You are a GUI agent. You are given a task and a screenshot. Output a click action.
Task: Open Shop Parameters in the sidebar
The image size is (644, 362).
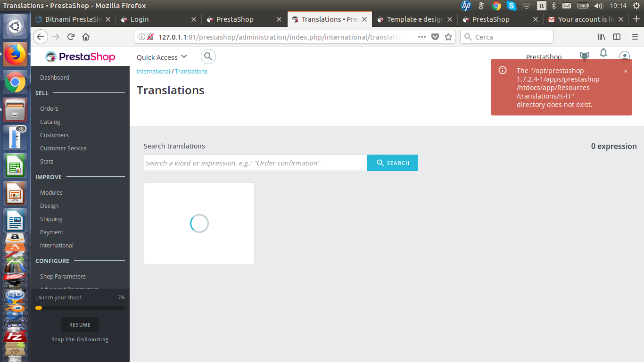click(x=63, y=276)
